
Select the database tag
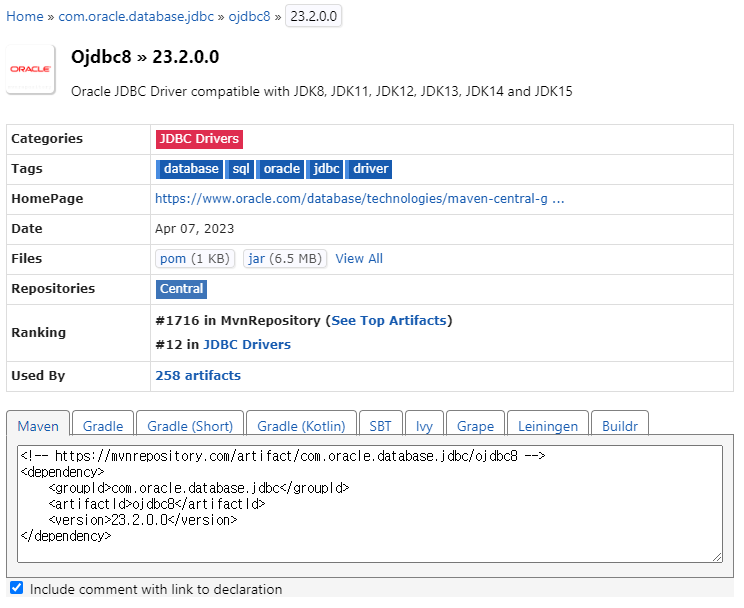point(189,169)
